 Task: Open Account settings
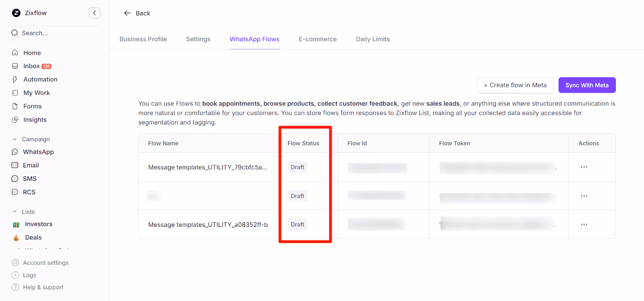[x=46, y=263]
